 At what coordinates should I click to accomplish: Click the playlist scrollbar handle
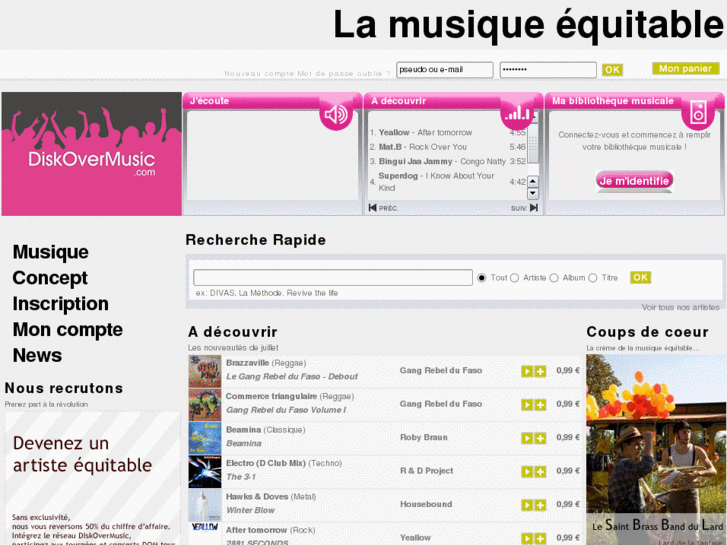[533, 143]
